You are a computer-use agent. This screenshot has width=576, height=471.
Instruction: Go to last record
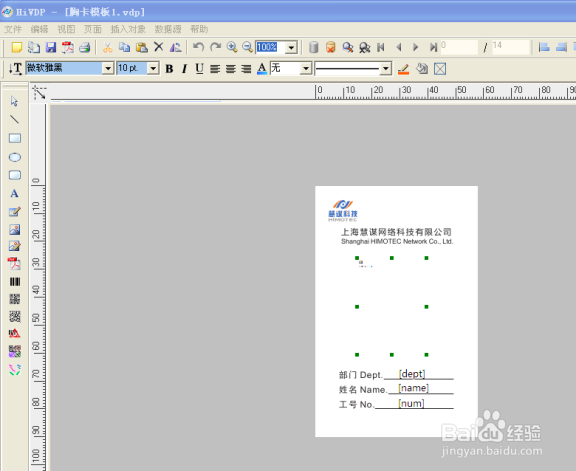(x=433, y=47)
